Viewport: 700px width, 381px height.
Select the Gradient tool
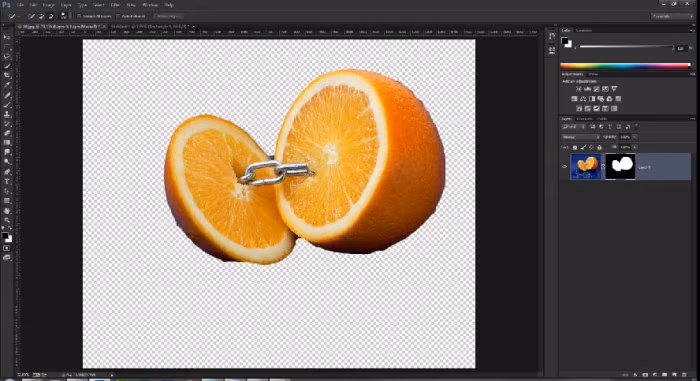[7, 143]
